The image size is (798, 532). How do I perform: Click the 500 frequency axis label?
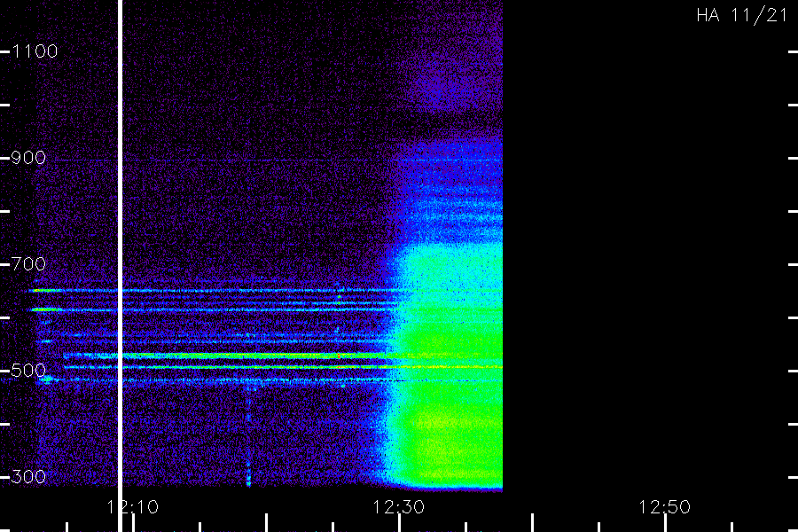point(28,371)
